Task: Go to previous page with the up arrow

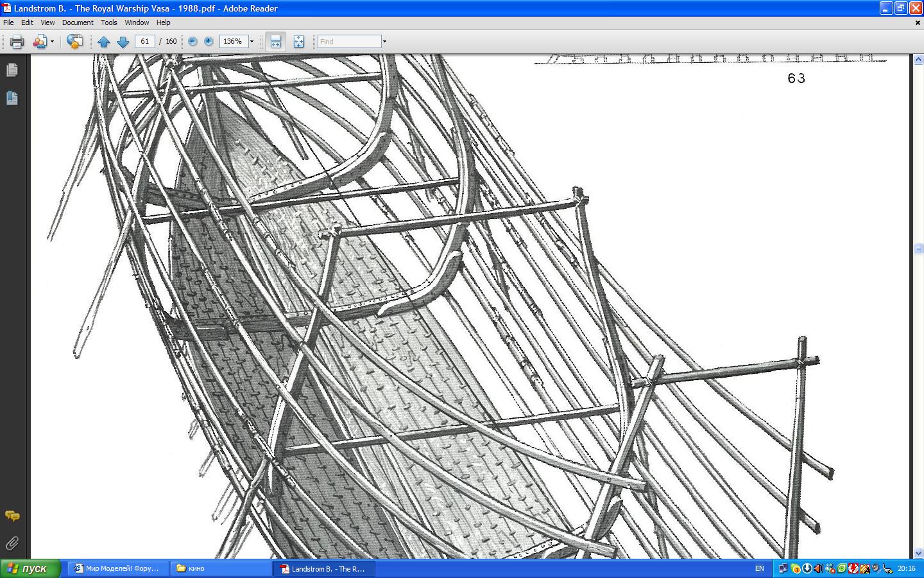Action: tap(103, 42)
